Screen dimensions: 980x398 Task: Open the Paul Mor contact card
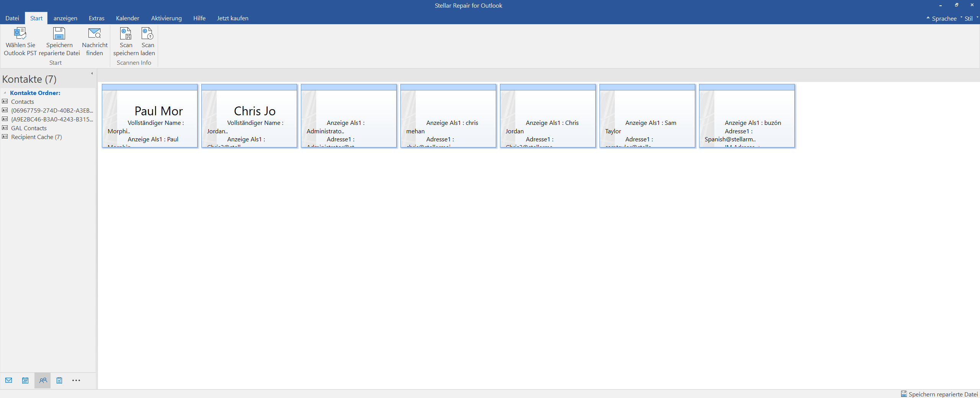coord(150,116)
